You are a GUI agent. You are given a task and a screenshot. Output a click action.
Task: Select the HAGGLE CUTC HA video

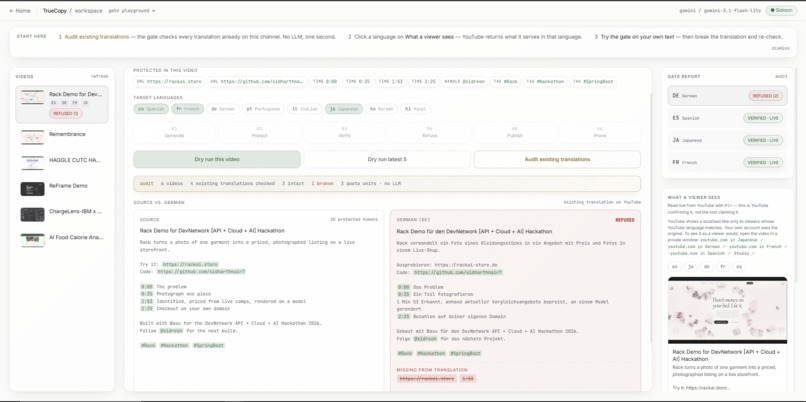tap(62, 162)
